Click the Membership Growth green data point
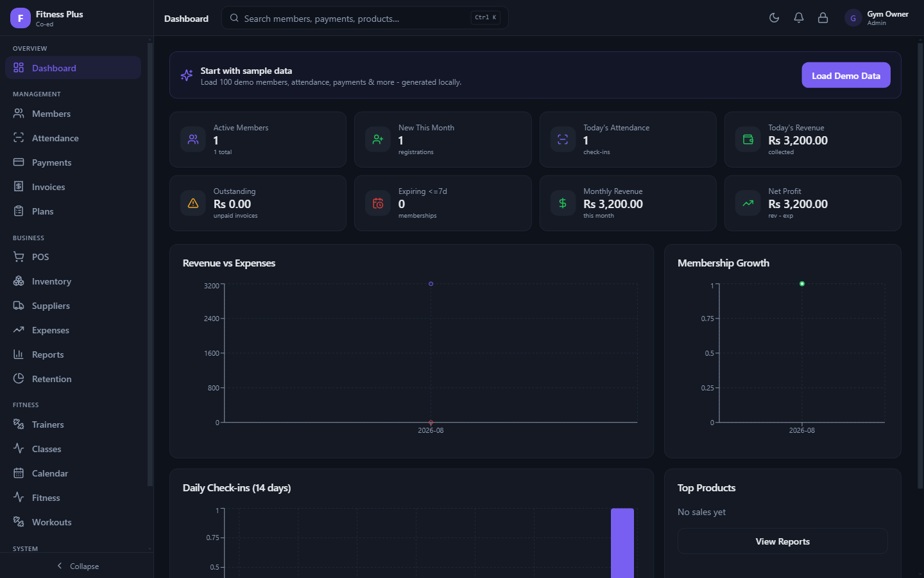 point(802,284)
